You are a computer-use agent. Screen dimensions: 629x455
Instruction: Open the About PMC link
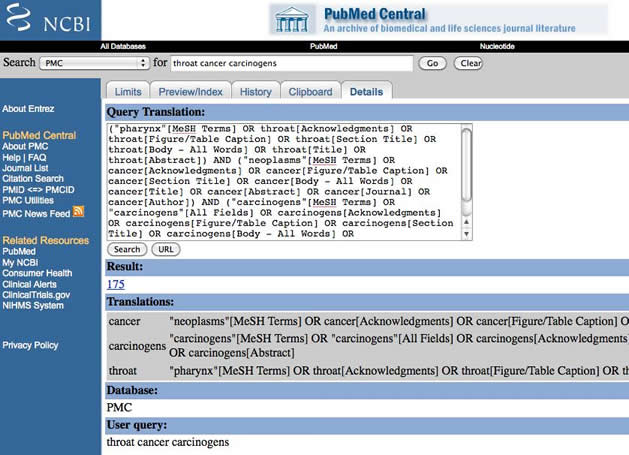(25, 146)
